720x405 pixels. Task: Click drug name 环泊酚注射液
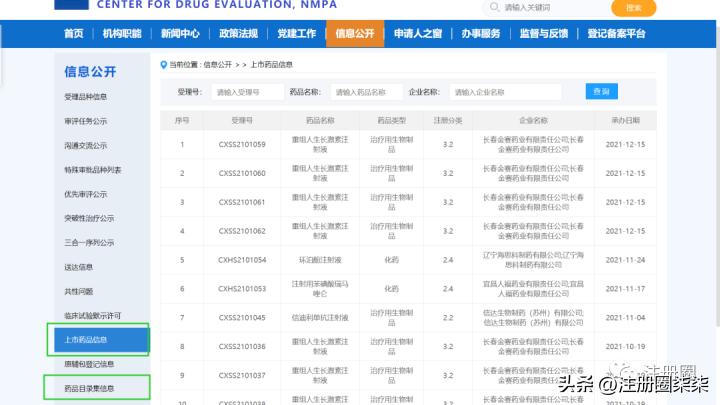coord(320,260)
